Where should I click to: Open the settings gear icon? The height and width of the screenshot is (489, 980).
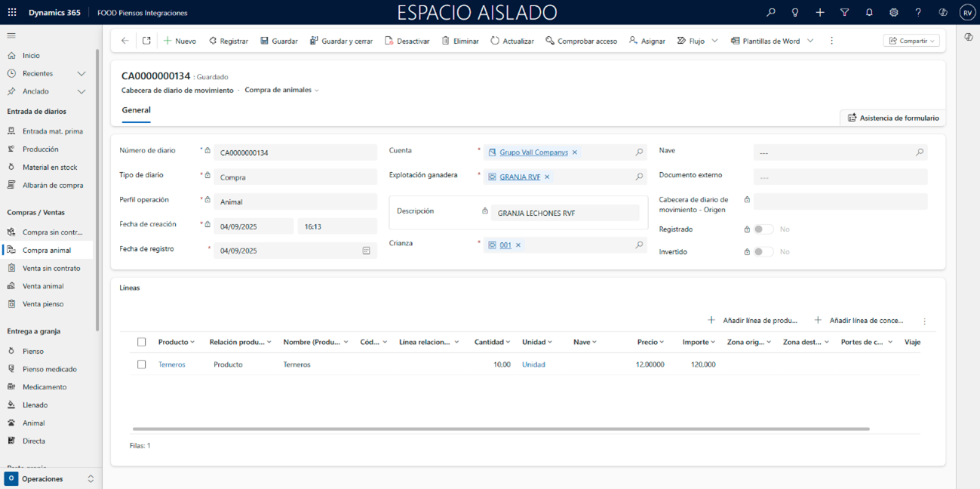[x=893, y=13]
